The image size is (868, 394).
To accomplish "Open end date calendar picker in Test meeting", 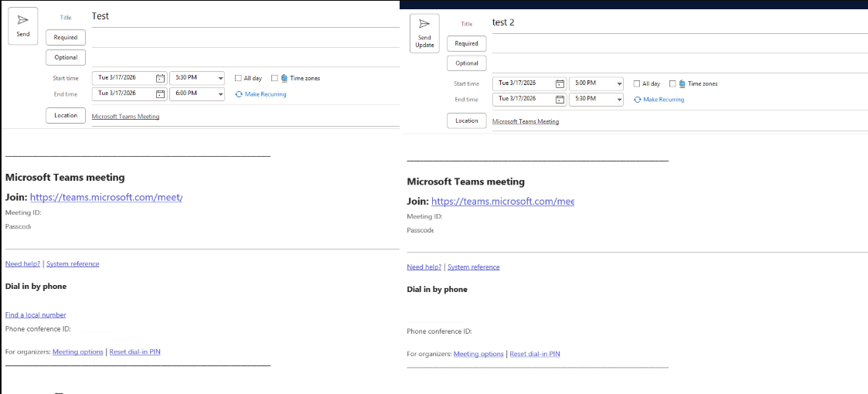I will (160, 93).
